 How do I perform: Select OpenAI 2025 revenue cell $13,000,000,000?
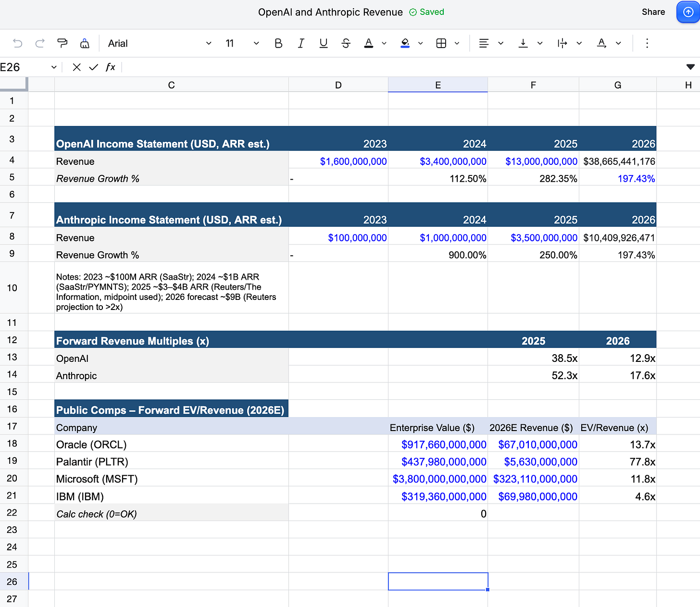pos(533,161)
